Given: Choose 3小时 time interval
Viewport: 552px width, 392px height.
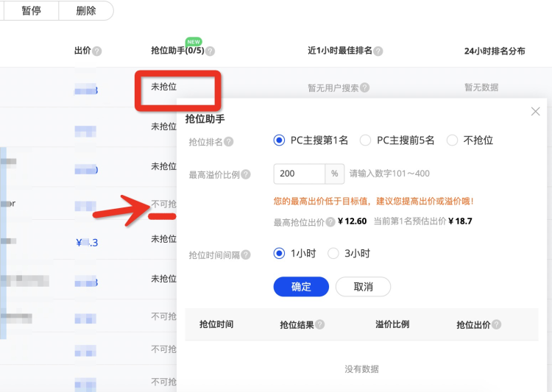Looking at the screenshot, I should 333,254.
